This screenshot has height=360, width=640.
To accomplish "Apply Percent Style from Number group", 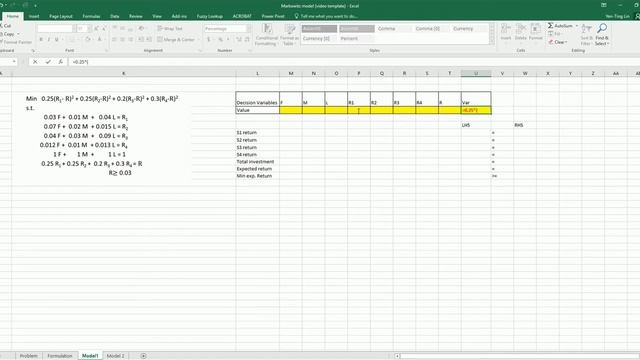I will (x=220, y=40).
